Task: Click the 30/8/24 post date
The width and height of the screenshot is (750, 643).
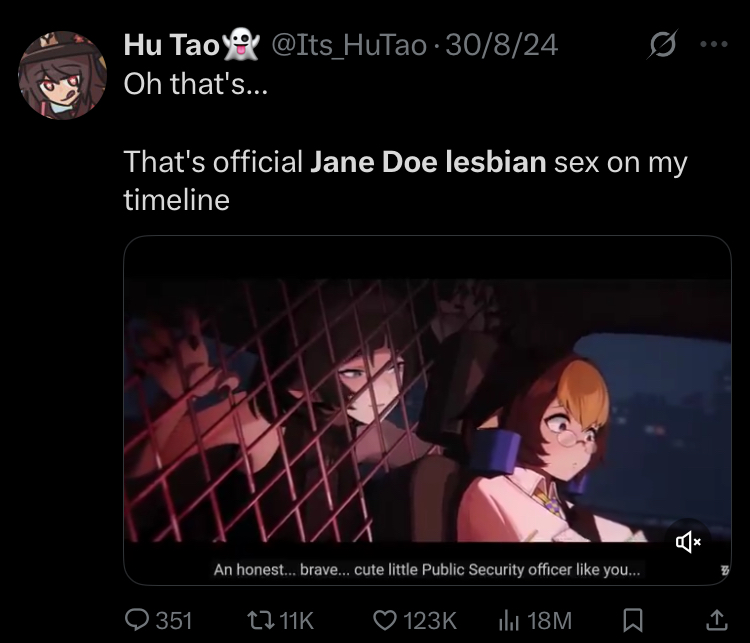Action: point(502,45)
